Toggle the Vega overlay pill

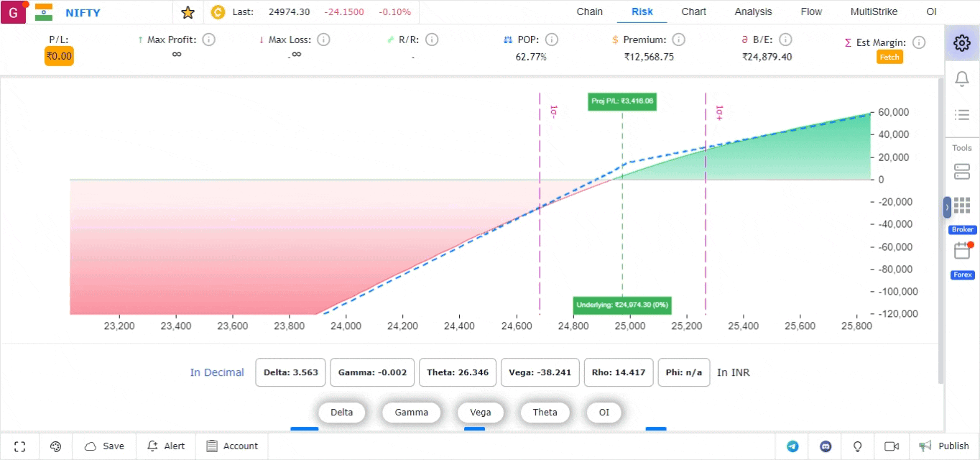pyautogui.click(x=480, y=413)
